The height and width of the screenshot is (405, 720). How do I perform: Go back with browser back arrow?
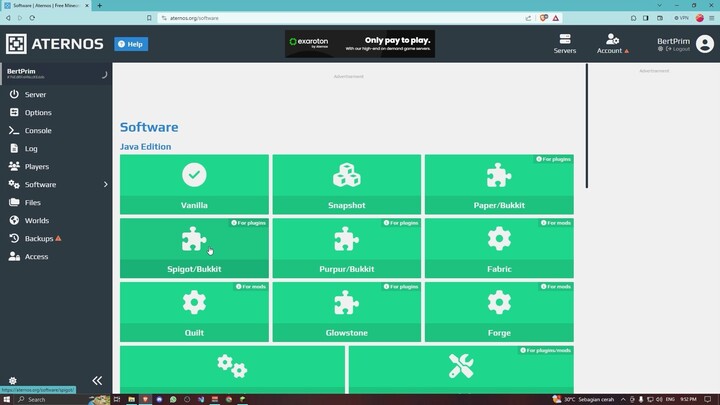pos(8,18)
